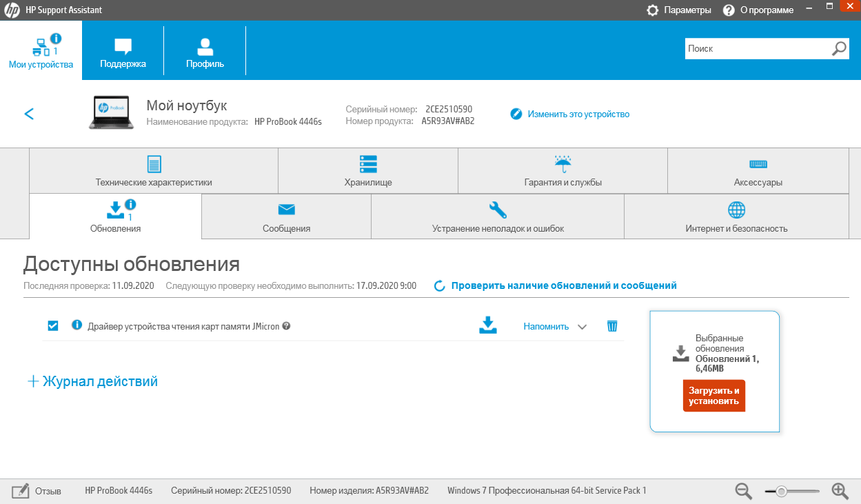Download the JMicron driver update icon
This screenshot has width=861, height=504.
[x=488, y=325]
